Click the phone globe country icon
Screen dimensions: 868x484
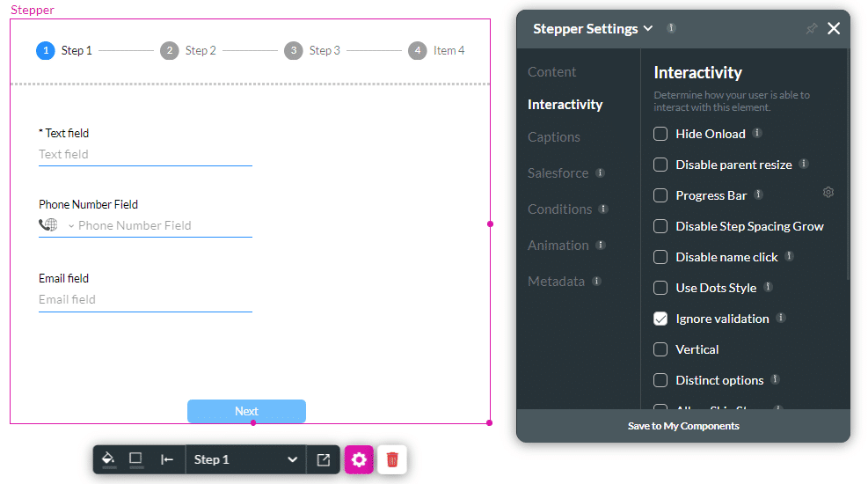pyautogui.click(x=48, y=224)
